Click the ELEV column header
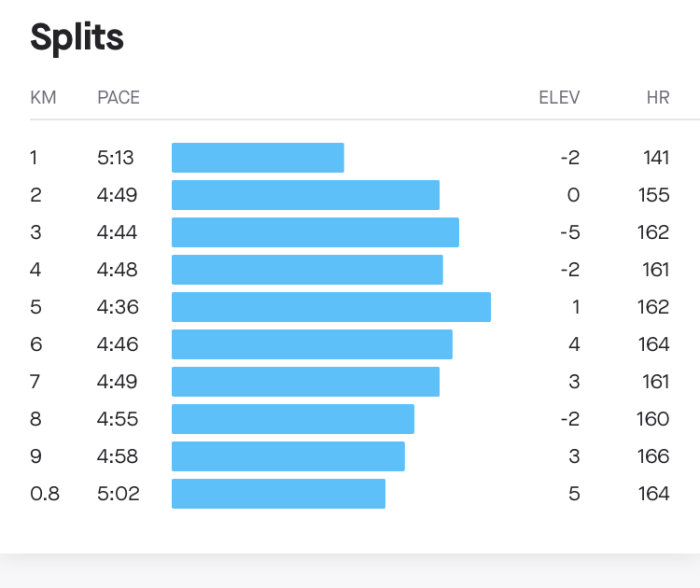This screenshot has height=588, width=700. tap(559, 97)
